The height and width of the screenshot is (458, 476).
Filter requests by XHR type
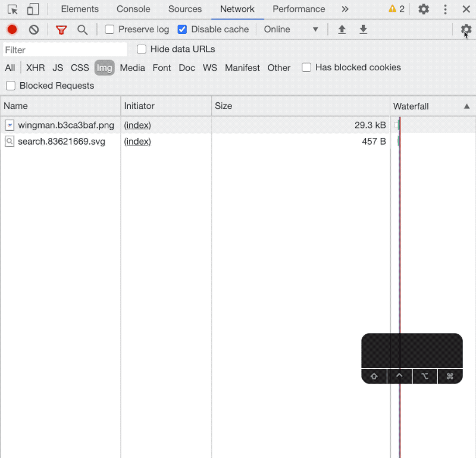[35, 68]
